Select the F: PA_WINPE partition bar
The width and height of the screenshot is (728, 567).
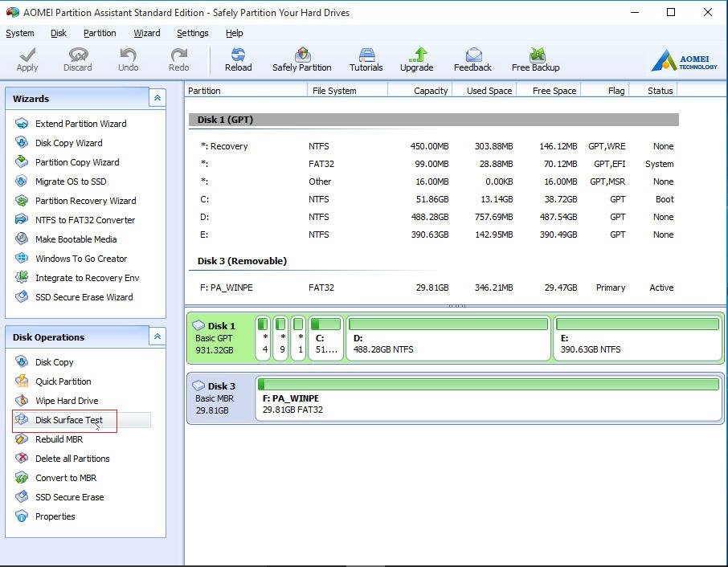pos(488,398)
